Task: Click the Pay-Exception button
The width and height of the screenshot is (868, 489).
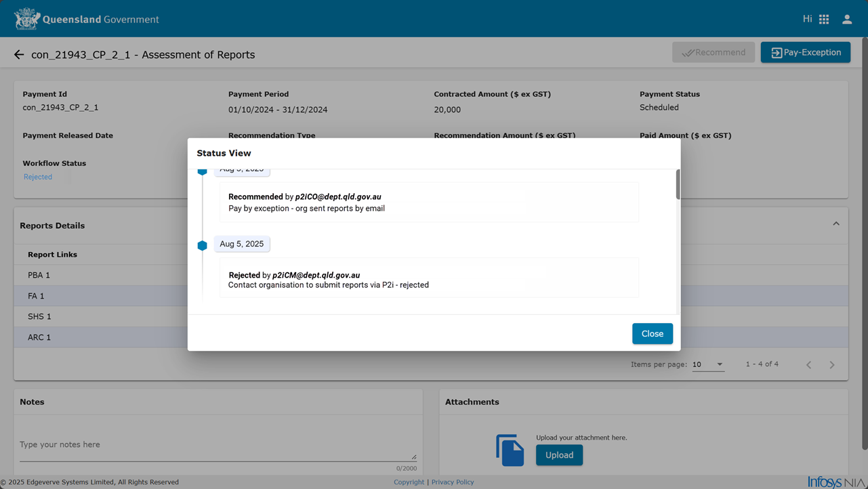Action: tap(806, 52)
